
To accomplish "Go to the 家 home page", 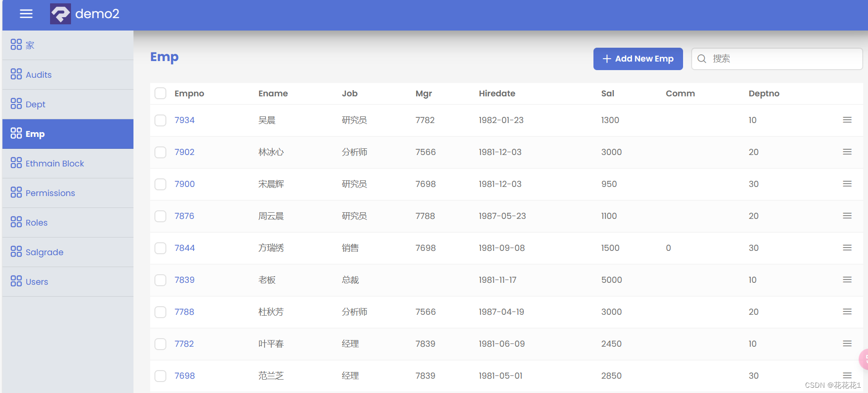I will coord(68,45).
